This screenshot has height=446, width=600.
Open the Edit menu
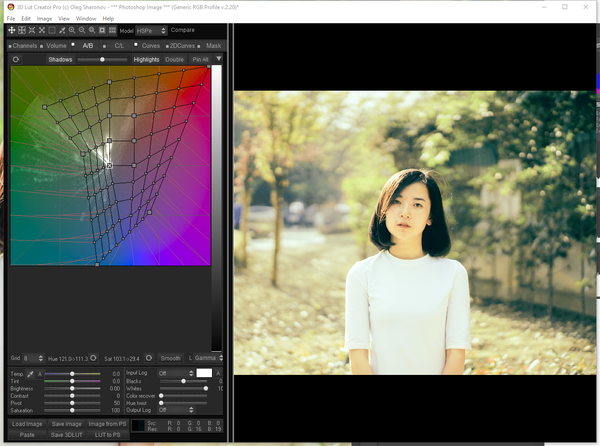26,18
